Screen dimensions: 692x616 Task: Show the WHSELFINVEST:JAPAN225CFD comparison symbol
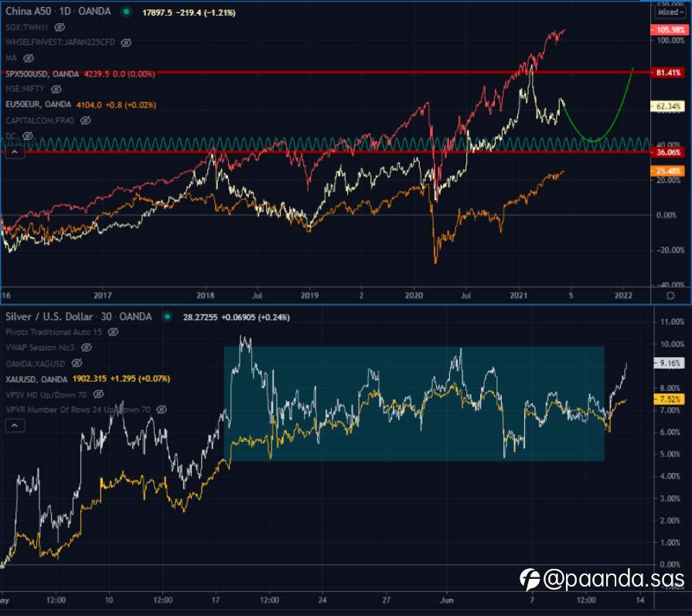pos(126,43)
